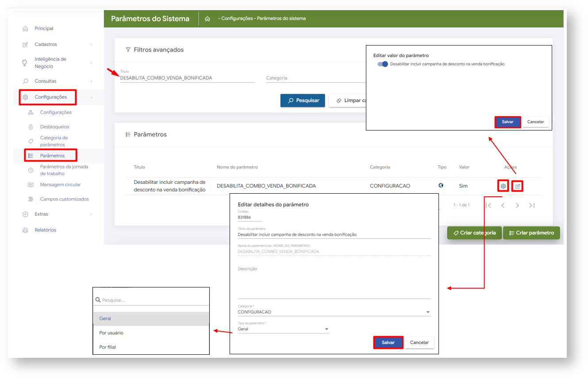
Task: Click the Extras plus-circle icon
Action: pyautogui.click(x=25, y=214)
